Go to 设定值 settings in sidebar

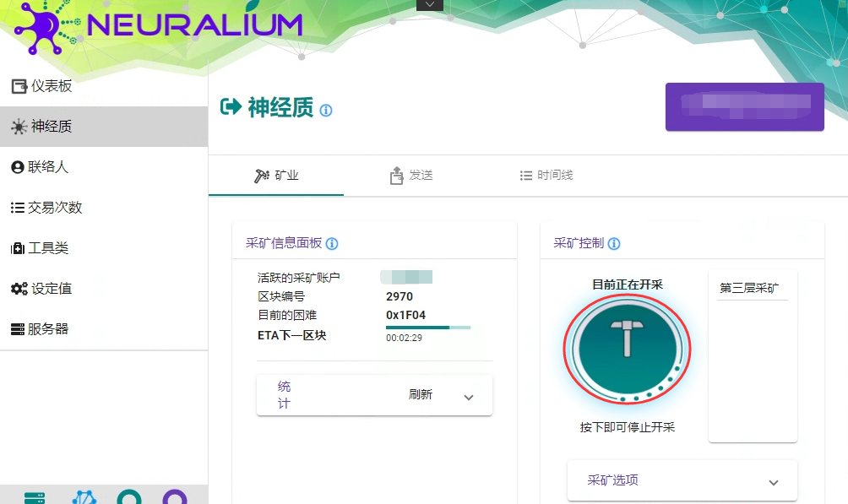[51, 289]
